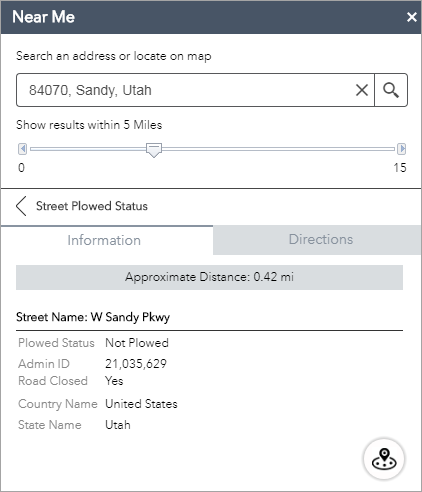Click the Street Plowed Status title
The image size is (422, 492).
click(x=92, y=206)
